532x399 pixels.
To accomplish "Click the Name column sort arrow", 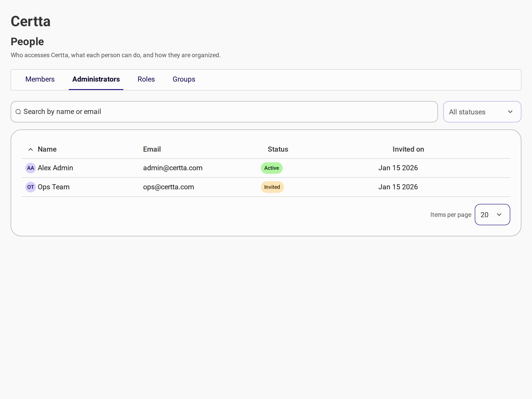I will point(31,149).
